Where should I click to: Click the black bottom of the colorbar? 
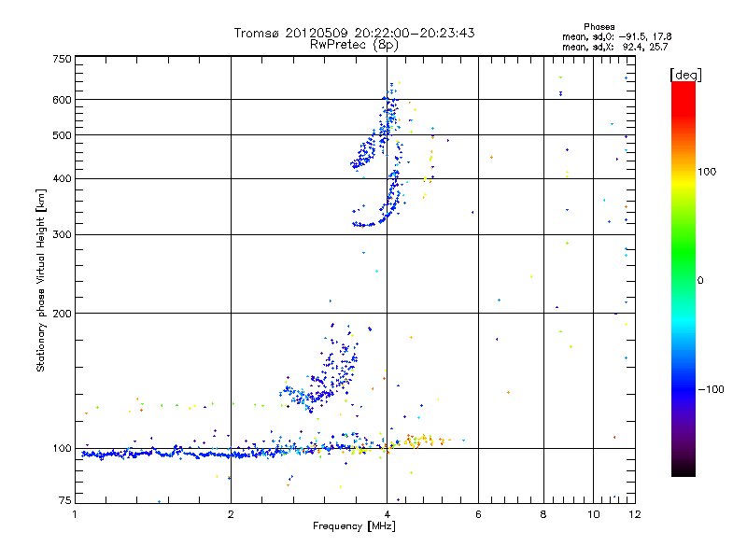point(684,470)
